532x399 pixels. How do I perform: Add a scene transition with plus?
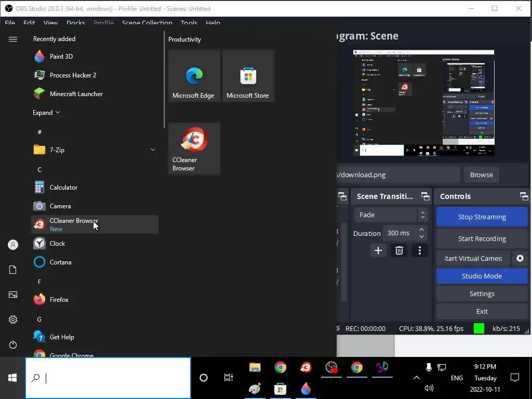[378, 250]
